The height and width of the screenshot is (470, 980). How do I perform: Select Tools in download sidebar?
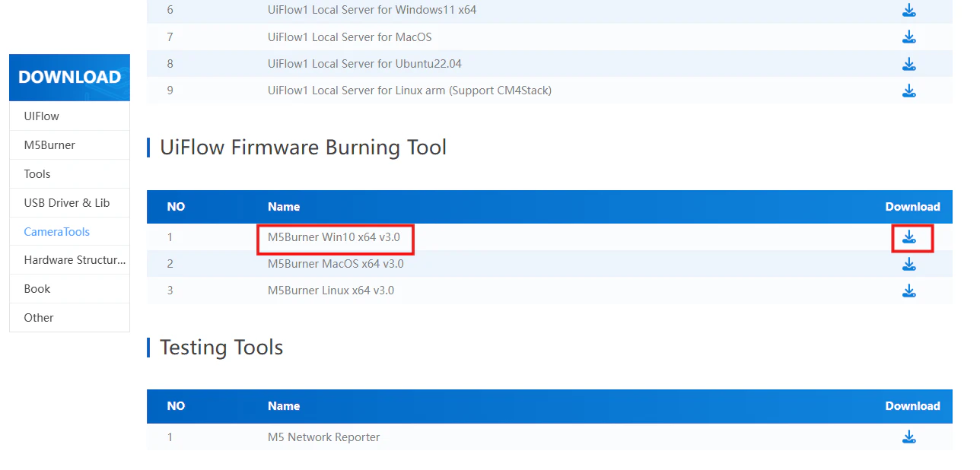(69, 174)
